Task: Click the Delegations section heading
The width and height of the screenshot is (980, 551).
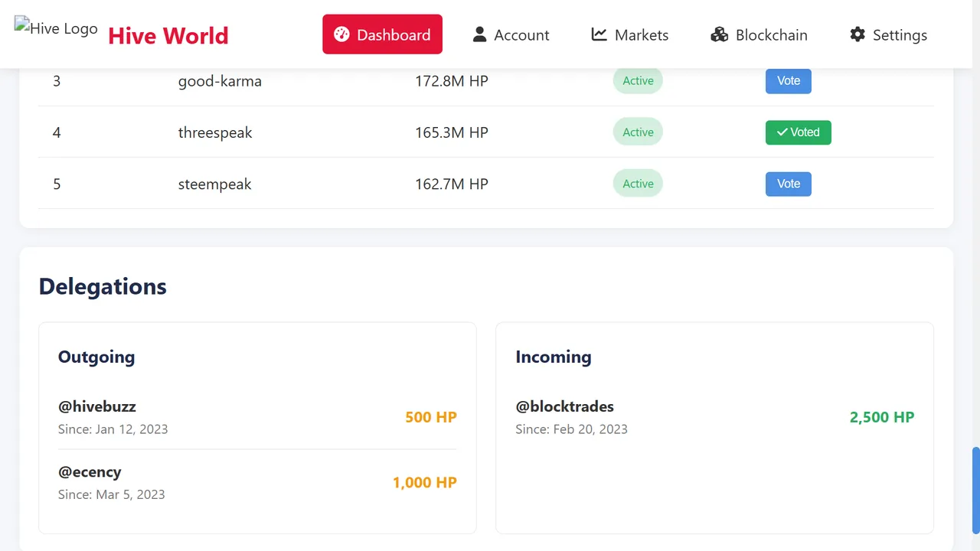Action: [x=103, y=286]
